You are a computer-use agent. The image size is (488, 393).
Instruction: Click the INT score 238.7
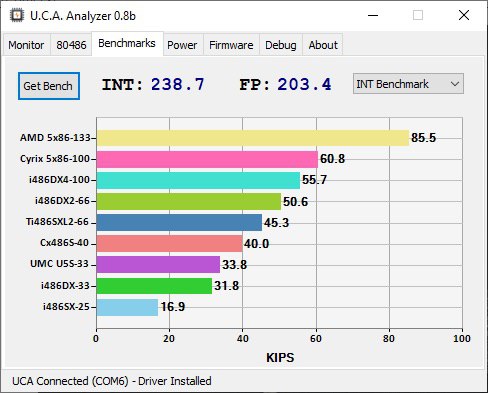tap(177, 85)
